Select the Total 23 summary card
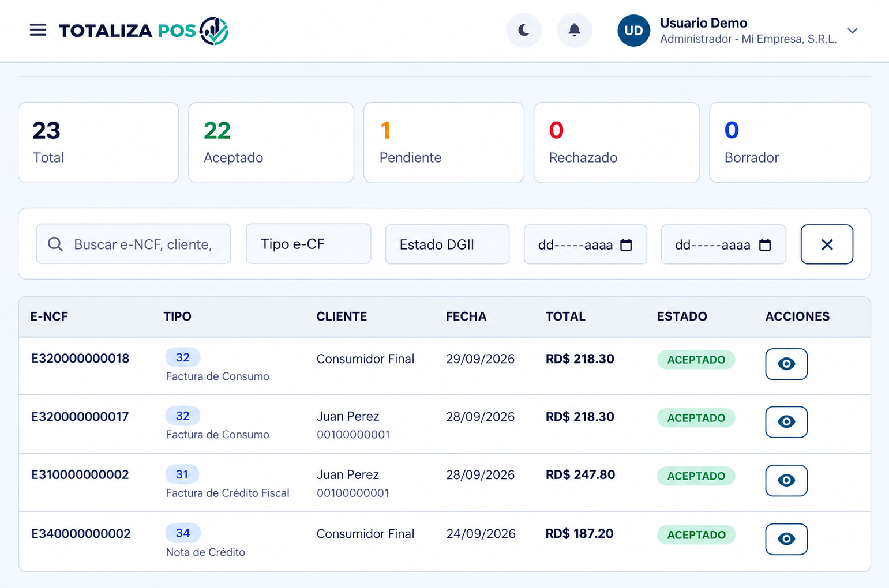The image size is (889, 588). pyautogui.click(x=99, y=142)
